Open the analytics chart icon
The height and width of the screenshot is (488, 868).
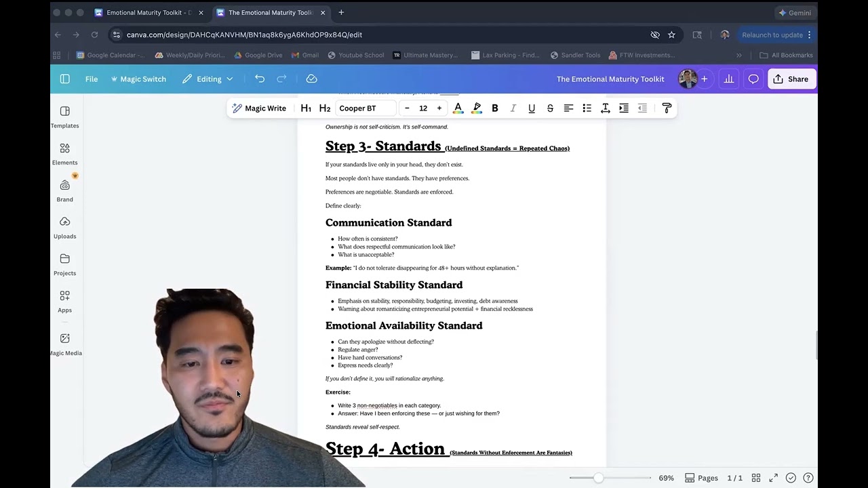click(729, 79)
